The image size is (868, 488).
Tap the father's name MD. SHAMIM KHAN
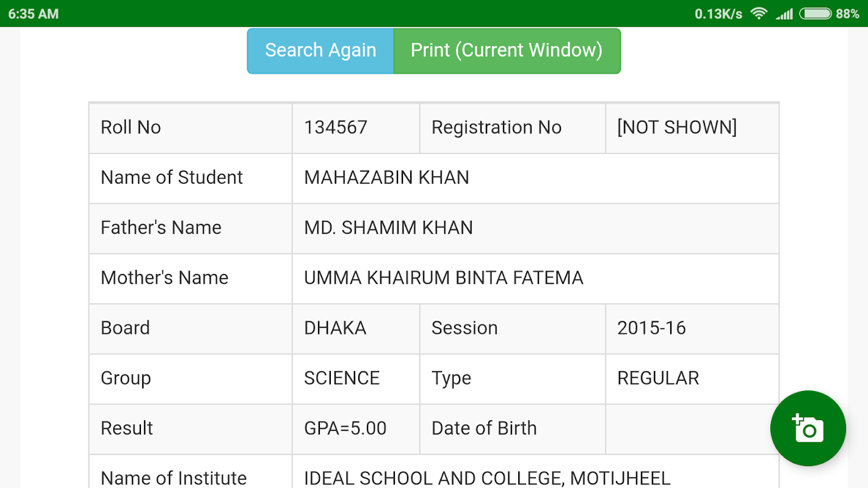coord(388,228)
